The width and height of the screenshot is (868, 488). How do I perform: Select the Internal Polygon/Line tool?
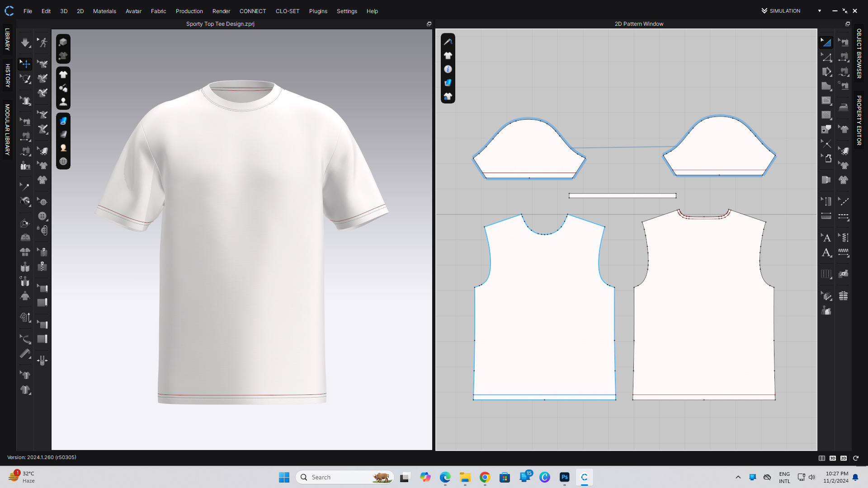(826, 100)
